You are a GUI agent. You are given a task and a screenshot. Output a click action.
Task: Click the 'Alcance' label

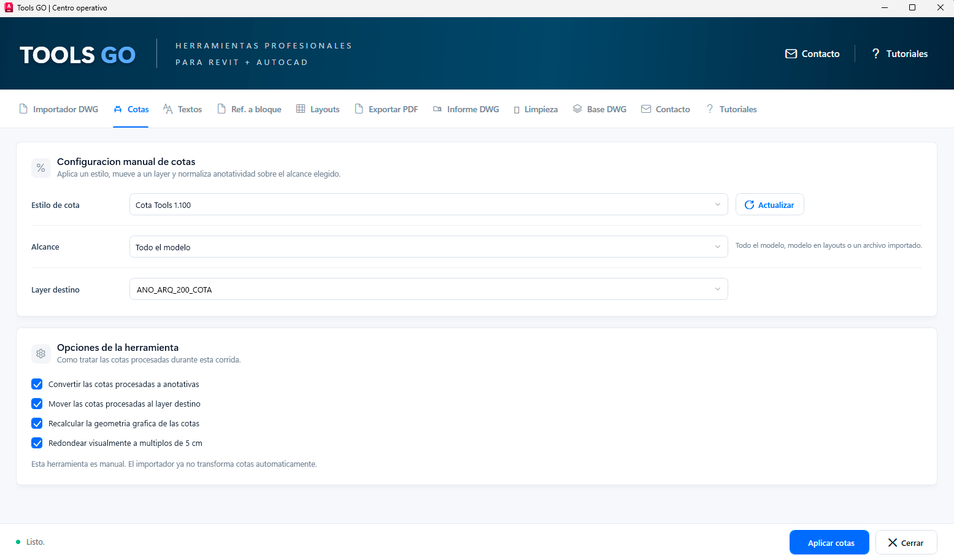point(45,247)
